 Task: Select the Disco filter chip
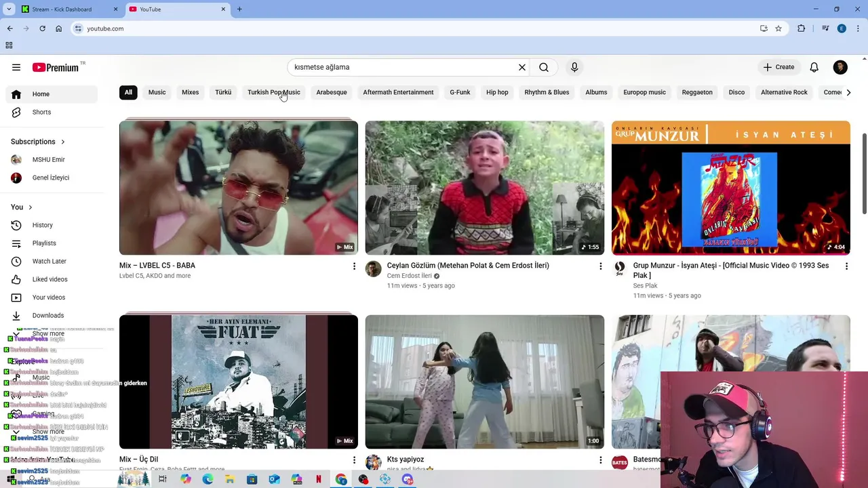click(x=736, y=92)
